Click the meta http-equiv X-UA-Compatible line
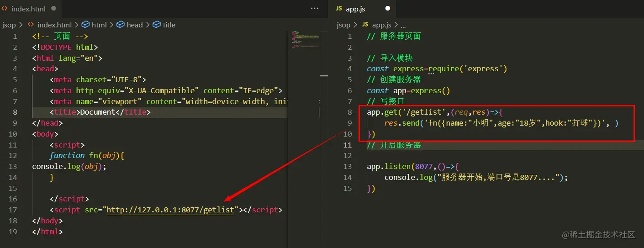644x248 pixels. (166, 90)
